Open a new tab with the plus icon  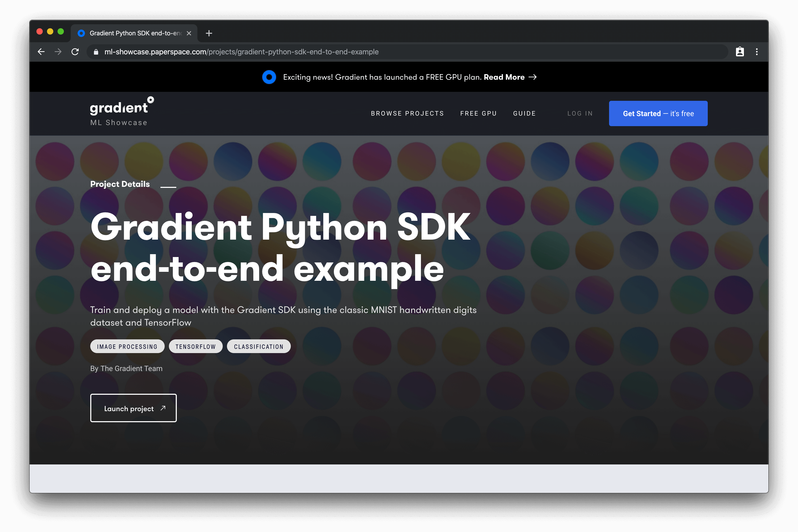pos(209,33)
